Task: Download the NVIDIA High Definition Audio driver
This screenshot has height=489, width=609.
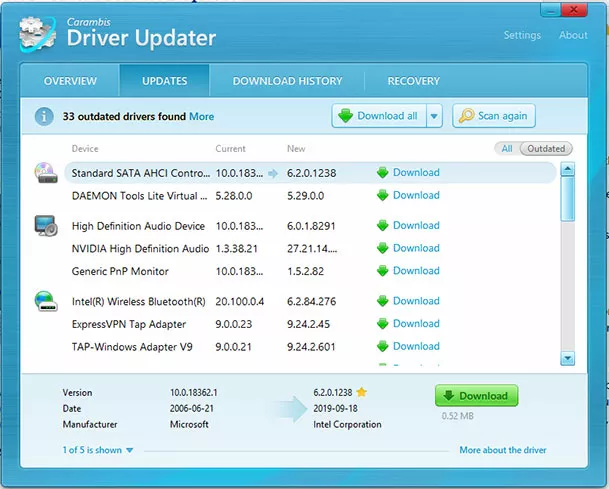Action: (x=416, y=248)
